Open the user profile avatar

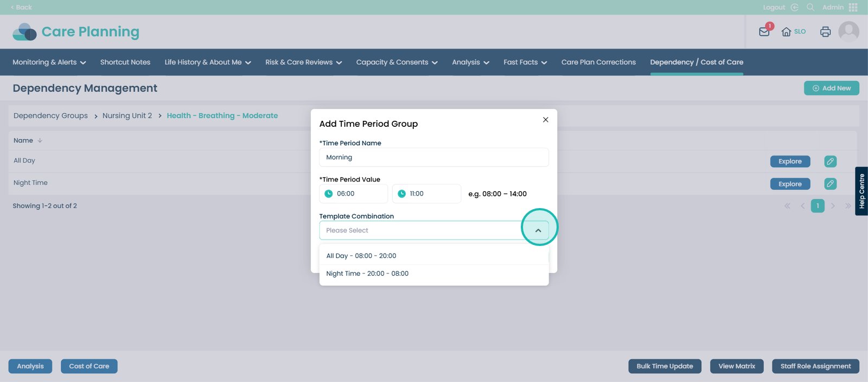tap(848, 32)
